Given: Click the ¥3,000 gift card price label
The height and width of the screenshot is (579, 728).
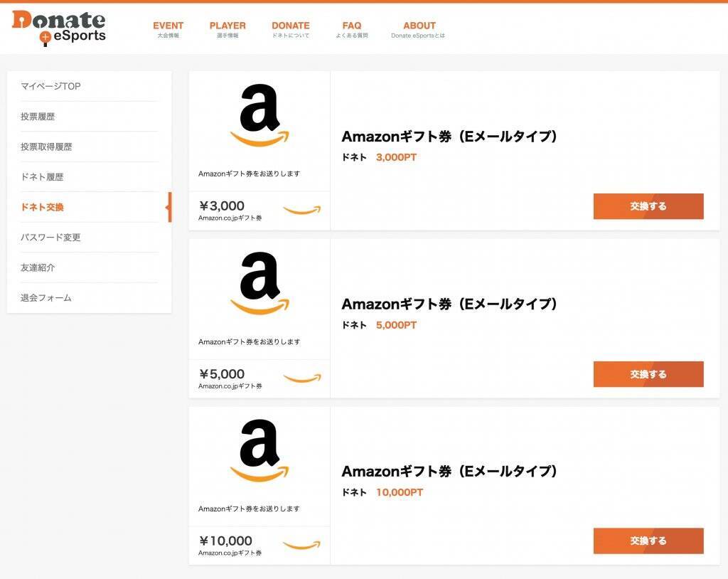Looking at the screenshot, I should (222, 206).
